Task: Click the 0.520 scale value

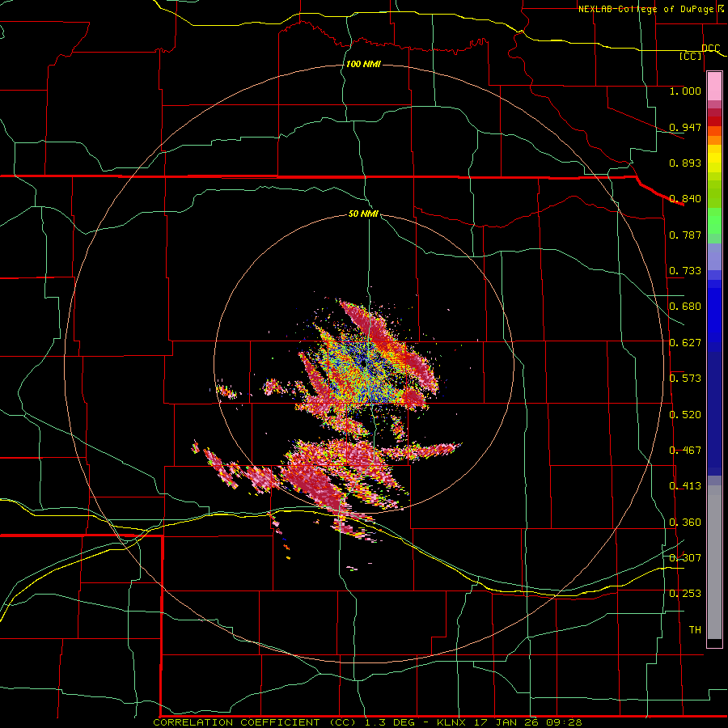Action: pyautogui.click(x=685, y=415)
